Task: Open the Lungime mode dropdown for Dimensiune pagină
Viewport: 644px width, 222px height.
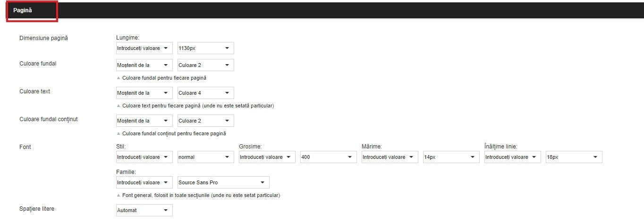Action: pyautogui.click(x=144, y=48)
